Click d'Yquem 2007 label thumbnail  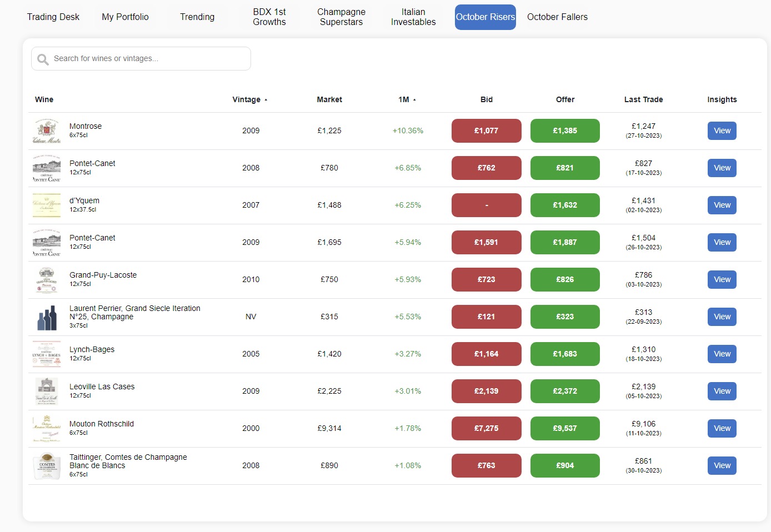(47, 205)
